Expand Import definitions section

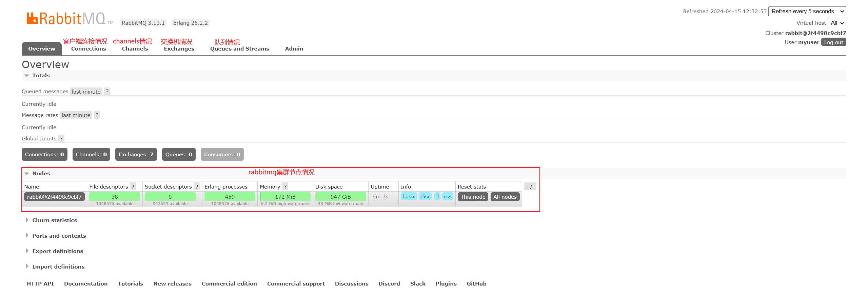click(56, 267)
